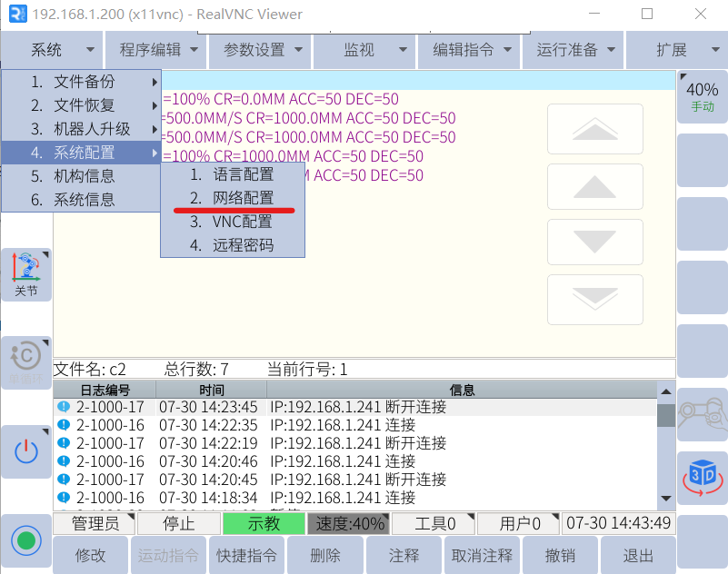Open the 参数设置 dropdown menu
The height and width of the screenshot is (574, 728).
263,50
